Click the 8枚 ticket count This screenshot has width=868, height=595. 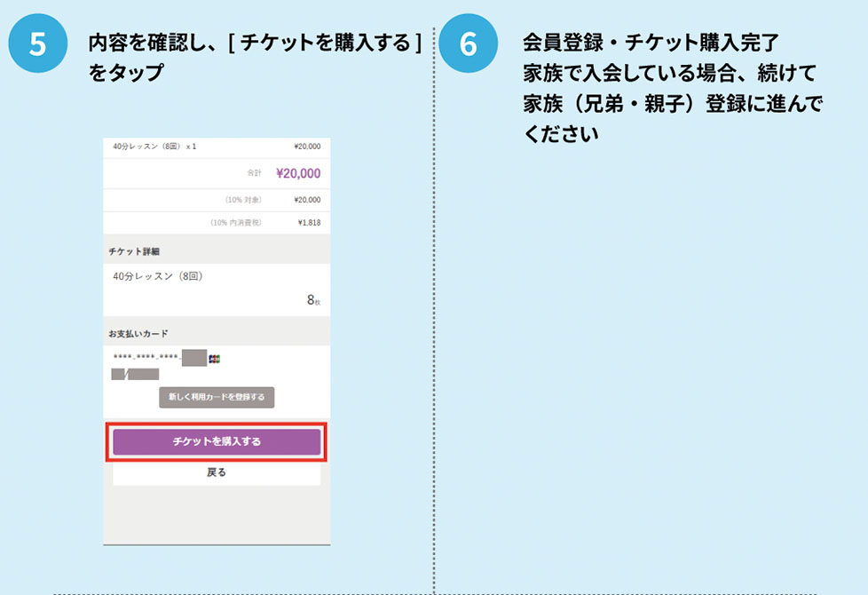click(x=313, y=301)
